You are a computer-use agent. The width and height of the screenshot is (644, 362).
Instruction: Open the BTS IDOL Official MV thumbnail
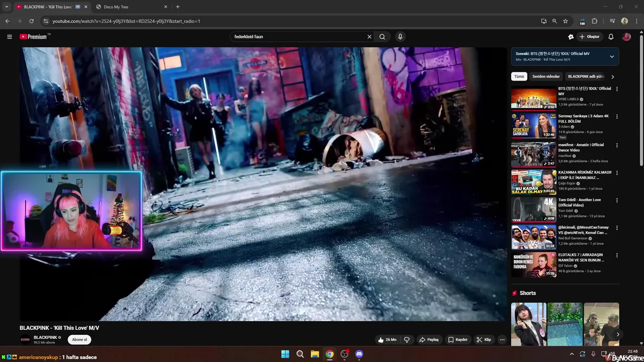[x=533, y=98]
